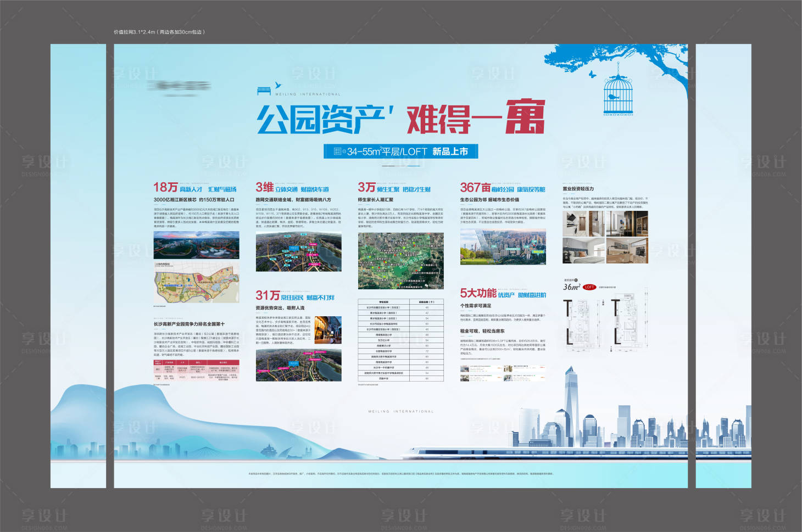
Task: Open the green satellite school map
Action: pos(400,261)
